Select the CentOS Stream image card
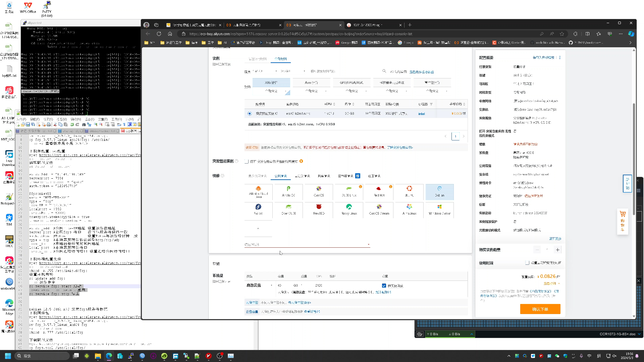This screenshot has height=362, width=644. point(379,210)
